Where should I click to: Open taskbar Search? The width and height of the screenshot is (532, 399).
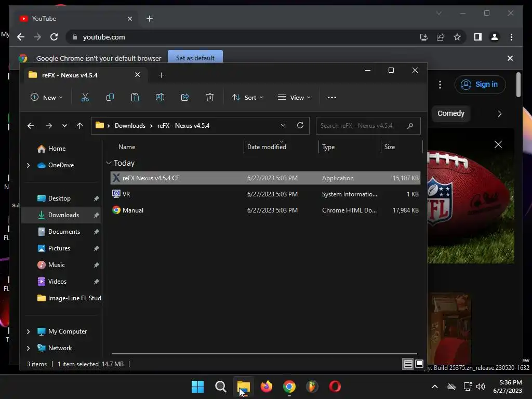click(220, 387)
